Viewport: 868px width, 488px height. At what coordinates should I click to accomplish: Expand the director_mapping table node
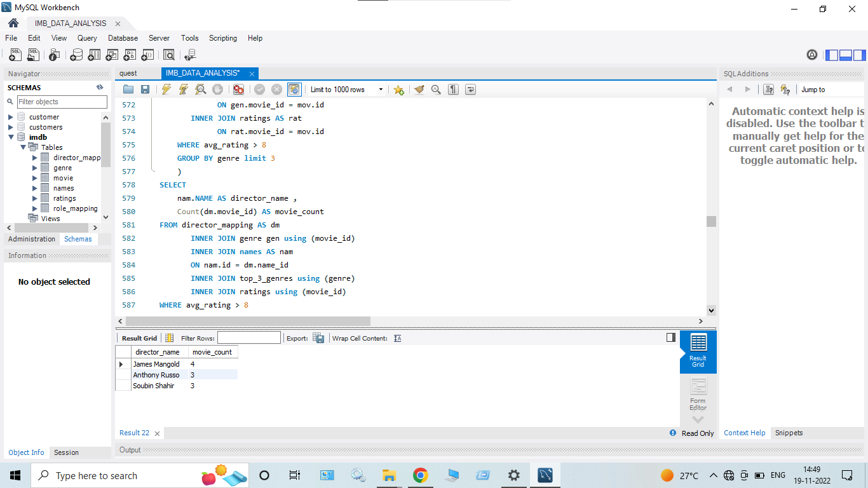(x=35, y=158)
